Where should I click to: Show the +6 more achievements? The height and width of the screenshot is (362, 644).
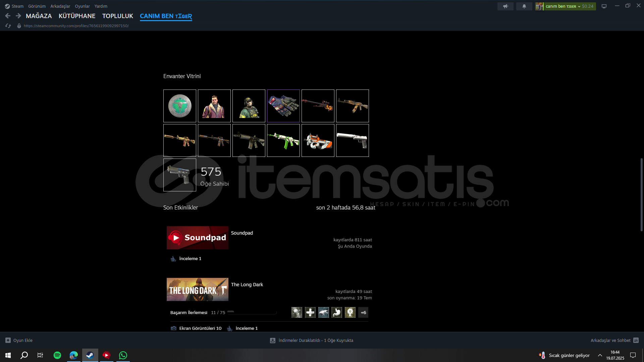coord(363,312)
